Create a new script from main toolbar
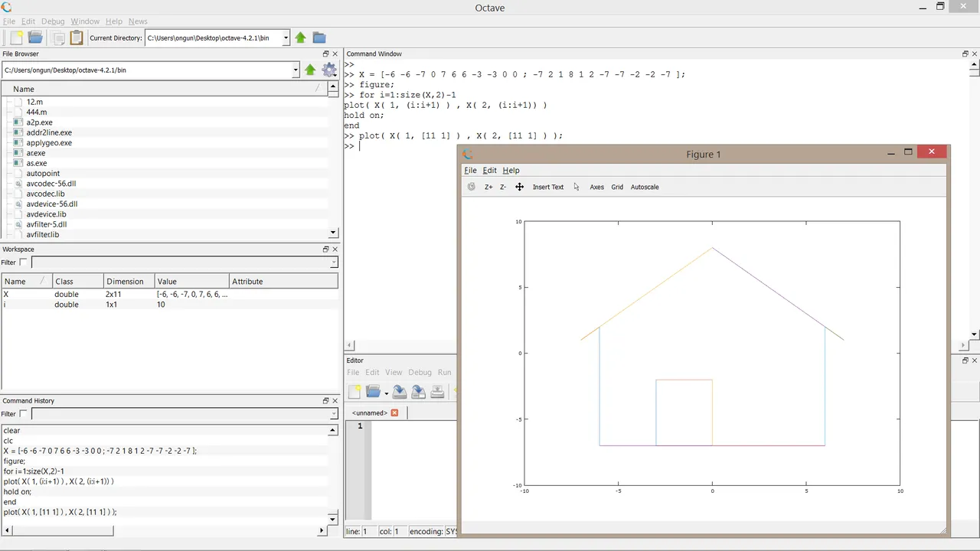 16,37
